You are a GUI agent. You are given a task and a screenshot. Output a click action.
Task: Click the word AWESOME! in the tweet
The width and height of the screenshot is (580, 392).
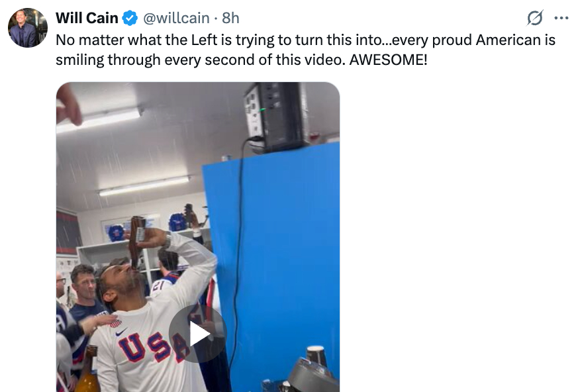click(x=389, y=60)
